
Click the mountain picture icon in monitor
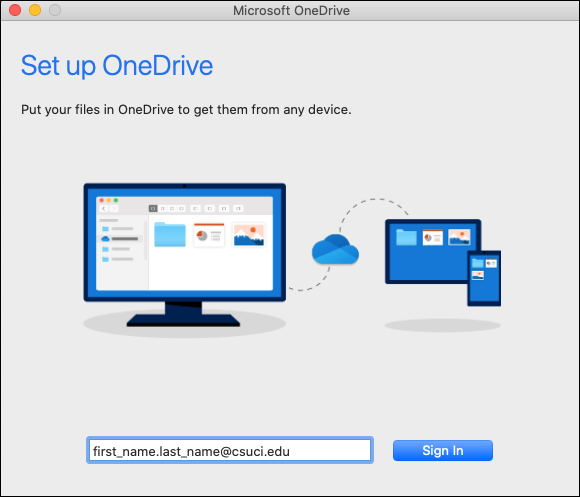[249, 235]
